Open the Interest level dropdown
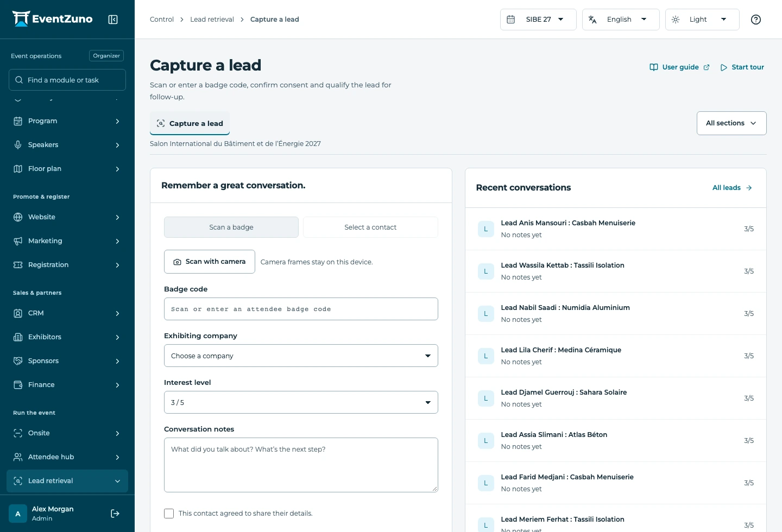The image size is (782, 532). tap(301, 402)
